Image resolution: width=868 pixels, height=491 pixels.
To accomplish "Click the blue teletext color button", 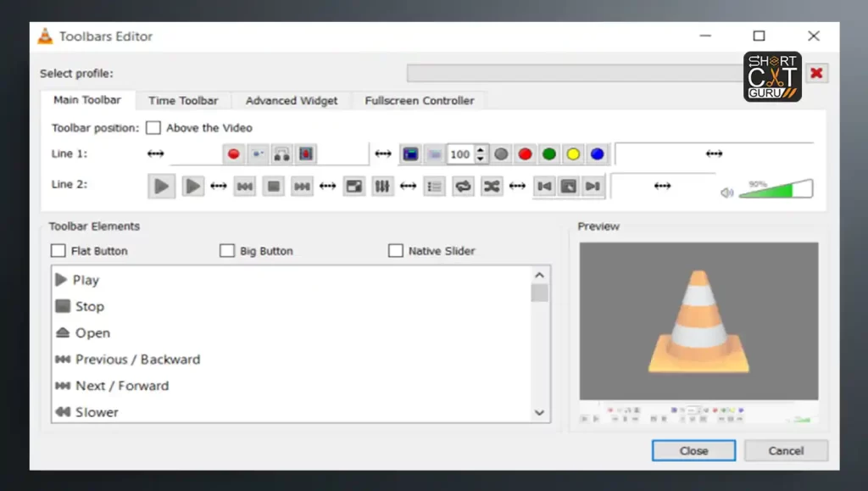I will pyautogui.click(x=598, y=154).
